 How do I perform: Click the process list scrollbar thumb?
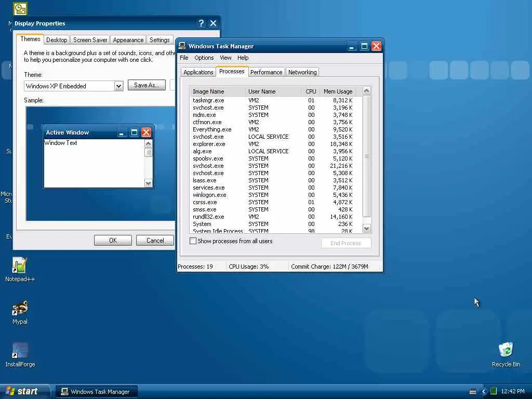366,156
